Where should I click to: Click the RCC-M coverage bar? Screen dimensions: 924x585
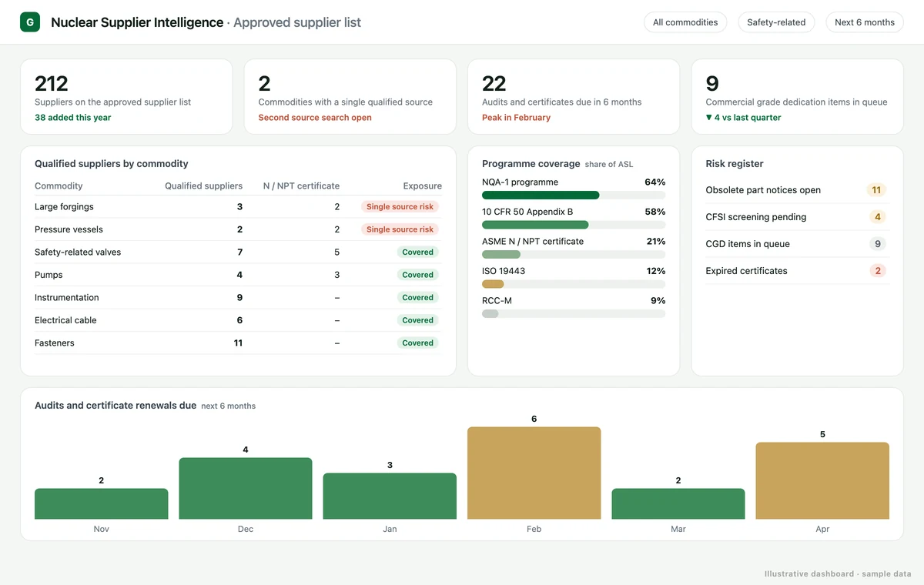click(574, 314)
